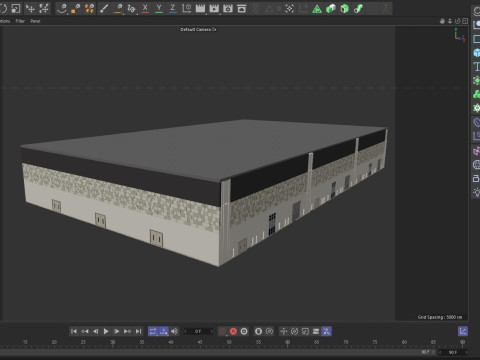Open the curved path tool

tap(131, 8)
